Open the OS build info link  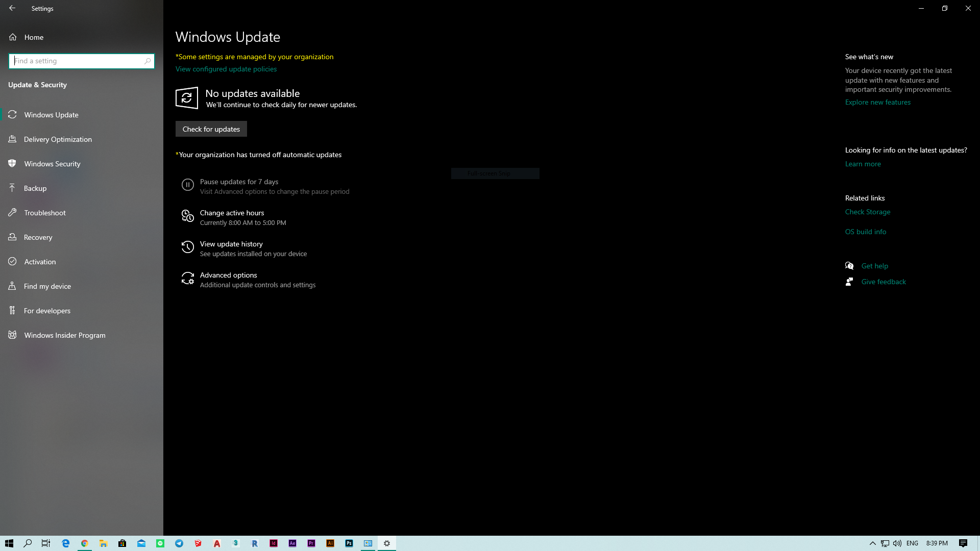(x=866, y=232)
